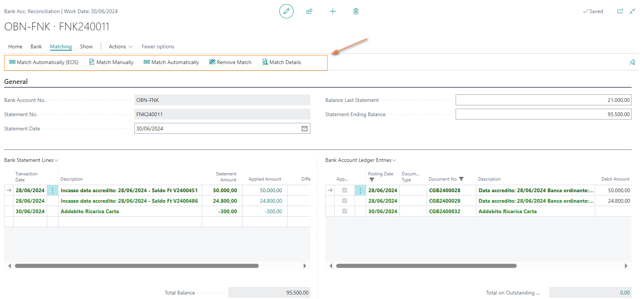This screenshot has height=299, width=644.
Task: Expand Bank Account Ledger Entries menu
Action: tap(361, 160)
